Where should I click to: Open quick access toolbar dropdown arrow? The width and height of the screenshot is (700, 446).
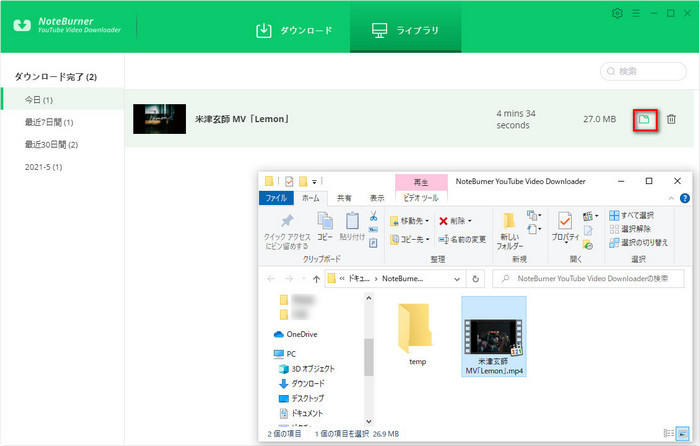pyautogui.click(x=314, y=182)
